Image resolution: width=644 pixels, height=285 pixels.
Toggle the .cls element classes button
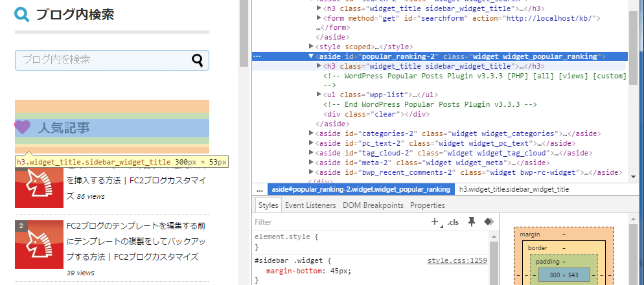click(x=453, y=222)
